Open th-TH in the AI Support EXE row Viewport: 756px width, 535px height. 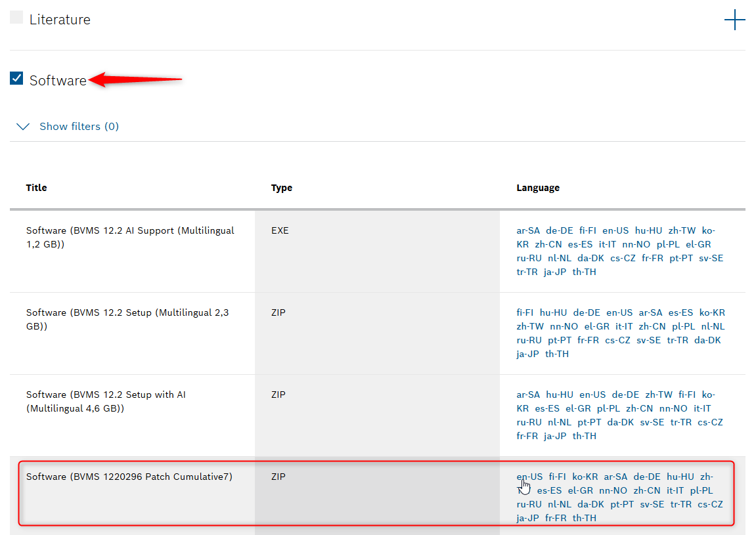pyautogui.click(x=585, y=272)
